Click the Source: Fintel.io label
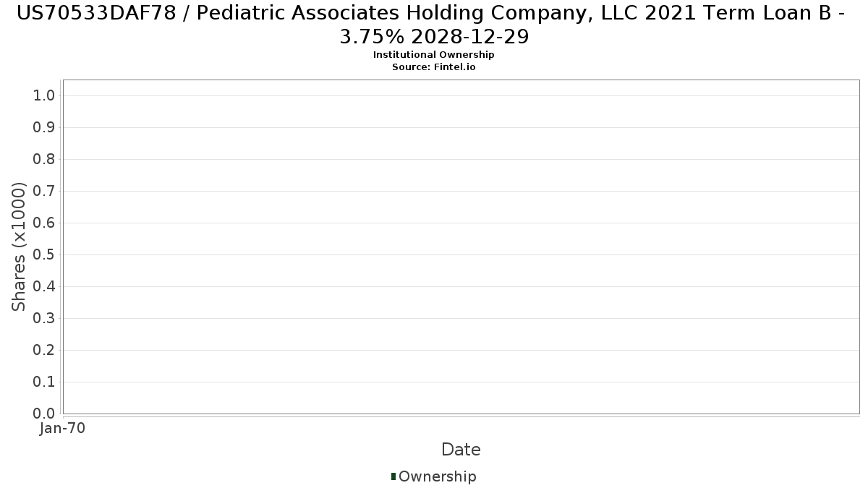868x488 pixels. click(x=434, y=67)
